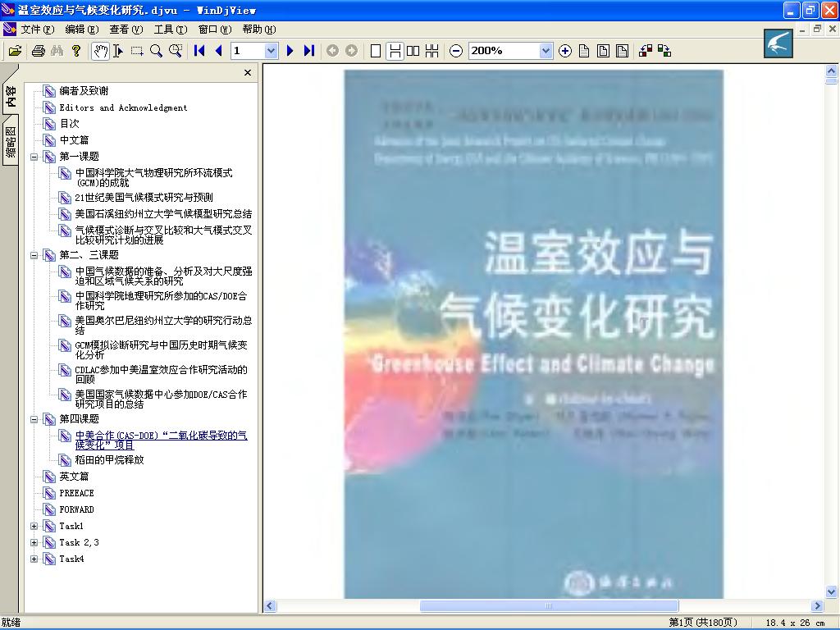
Task: Open the 中美合作(CAS-DOE) bookmark link
Action: tap(161, 441)
